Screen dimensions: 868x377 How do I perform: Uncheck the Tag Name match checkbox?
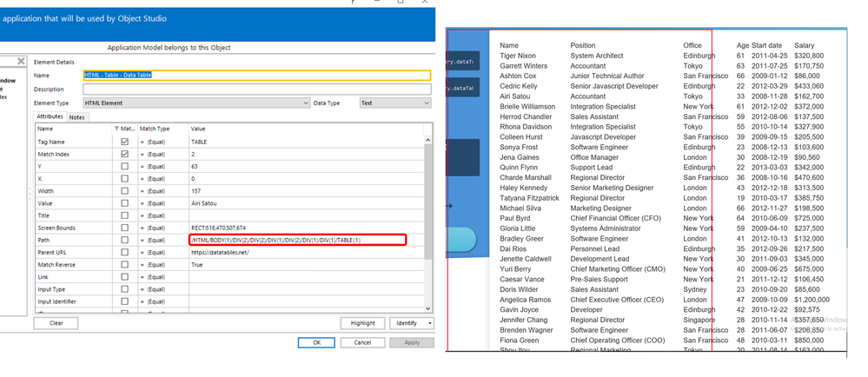pyautogui.click(x=124, y=142)
